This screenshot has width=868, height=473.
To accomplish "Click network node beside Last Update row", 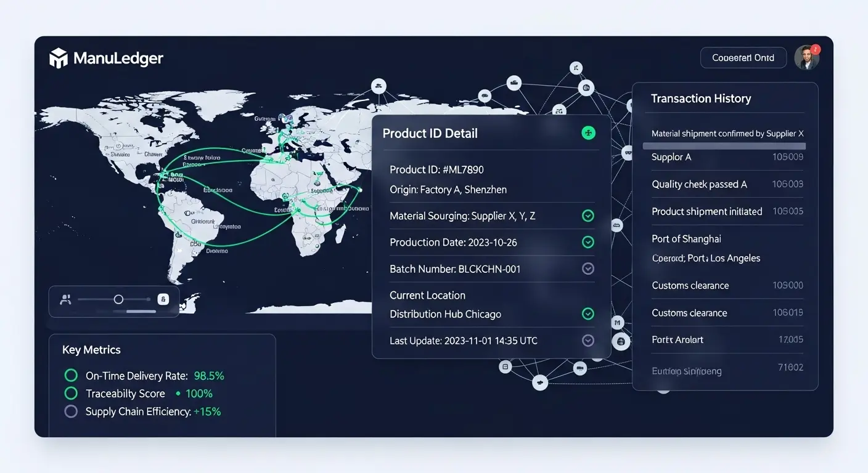I will coord(621,341).
